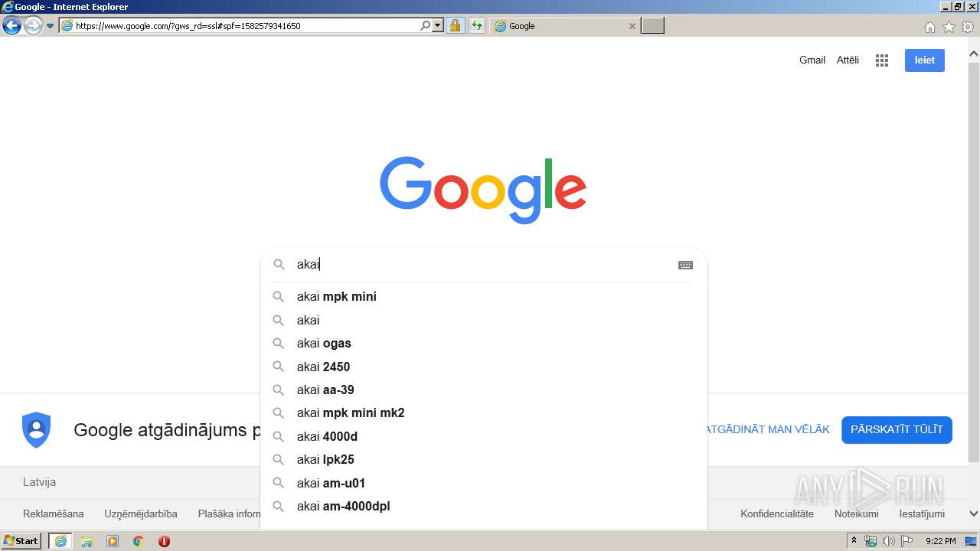The image size is (980, 551).
Task: Open the Noteikumi footer link
Action: (x=857, y=514)
